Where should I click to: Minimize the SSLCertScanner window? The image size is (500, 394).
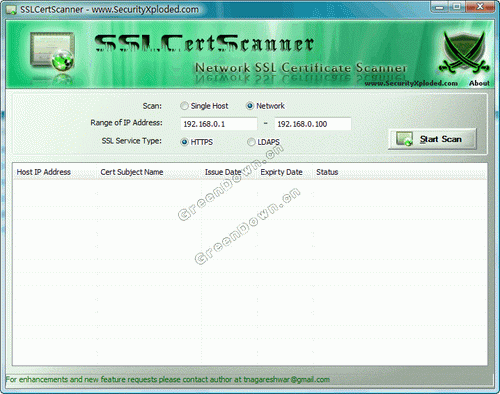(439, 7)
